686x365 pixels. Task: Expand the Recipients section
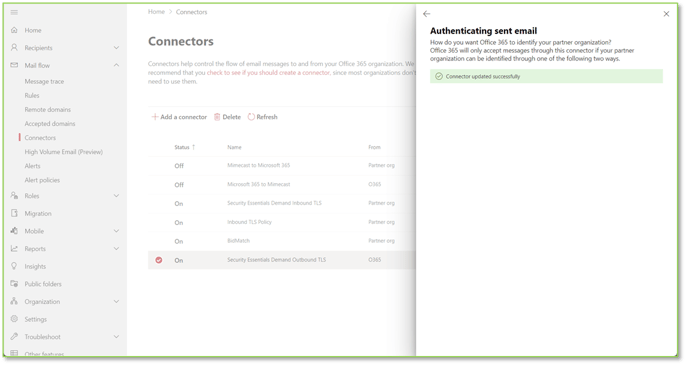(116, 48)
